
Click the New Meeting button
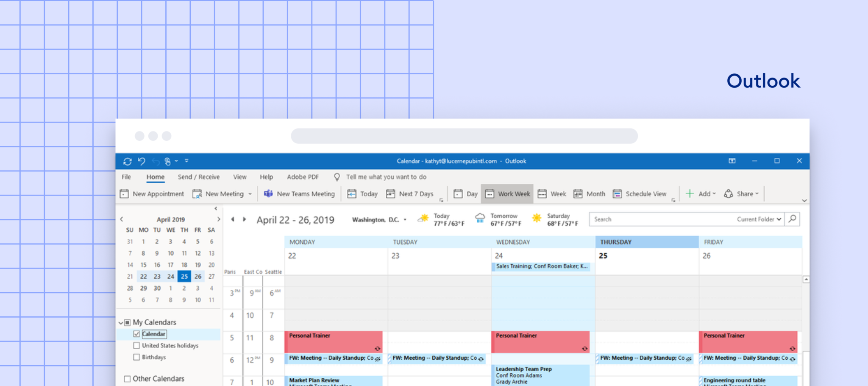[218, 194]
